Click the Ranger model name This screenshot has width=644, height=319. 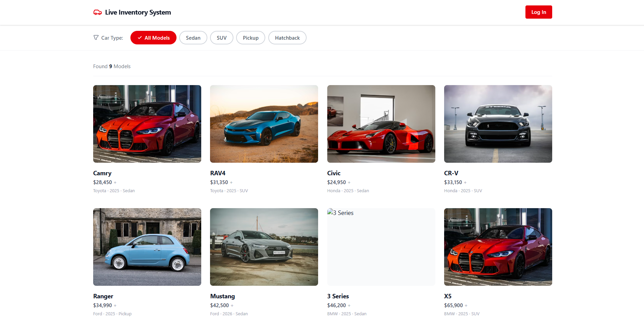pos(103,296)
